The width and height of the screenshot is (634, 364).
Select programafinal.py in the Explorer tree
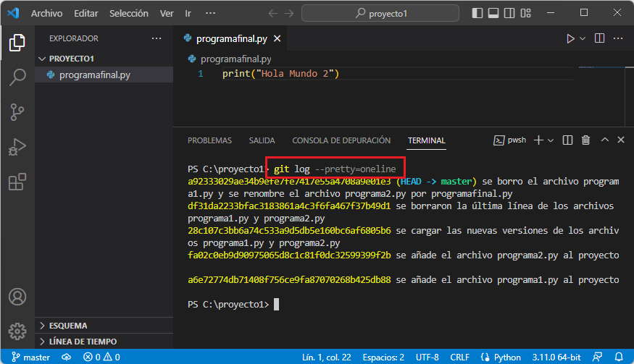pos(104,75)
